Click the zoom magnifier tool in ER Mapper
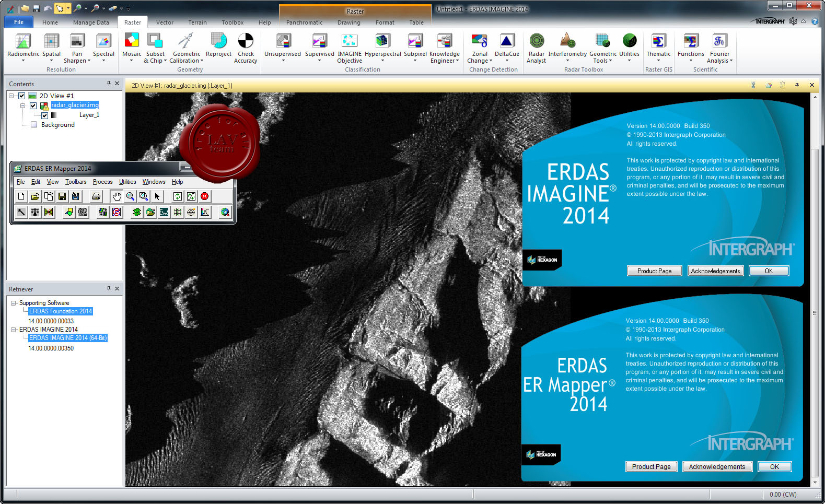The height and width of the screenshot is (504, 825). 130,196
